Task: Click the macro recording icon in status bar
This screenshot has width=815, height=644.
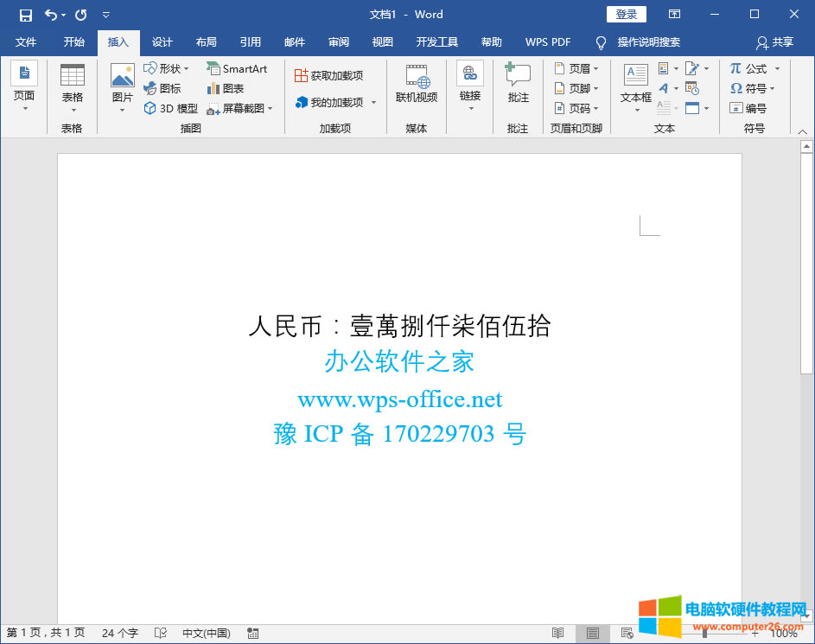Action: [253, 633]
